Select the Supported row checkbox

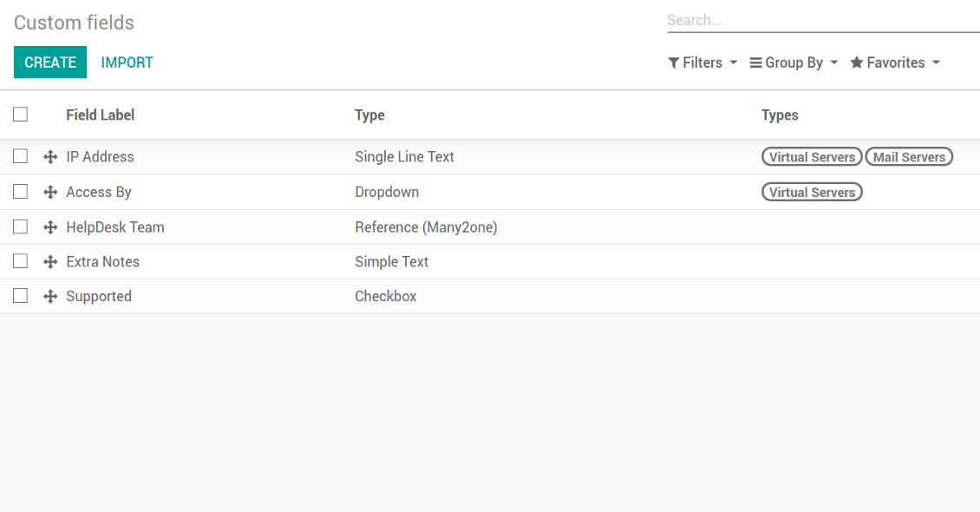(x=21, y=296)
